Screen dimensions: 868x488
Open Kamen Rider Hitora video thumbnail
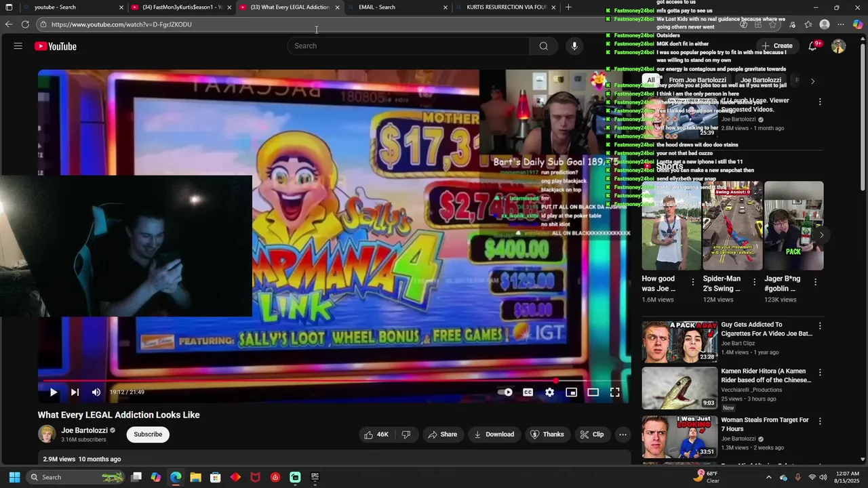click(679, 388)
